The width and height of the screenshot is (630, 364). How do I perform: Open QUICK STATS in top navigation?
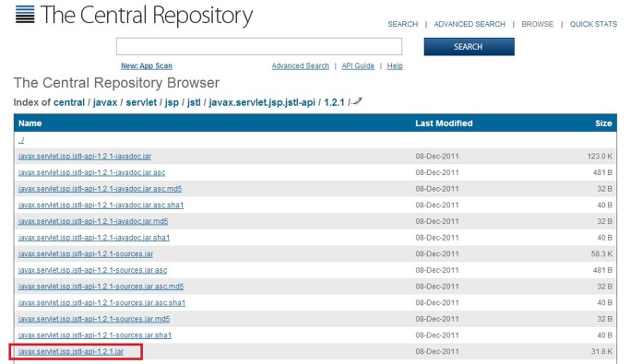(593, 24)
